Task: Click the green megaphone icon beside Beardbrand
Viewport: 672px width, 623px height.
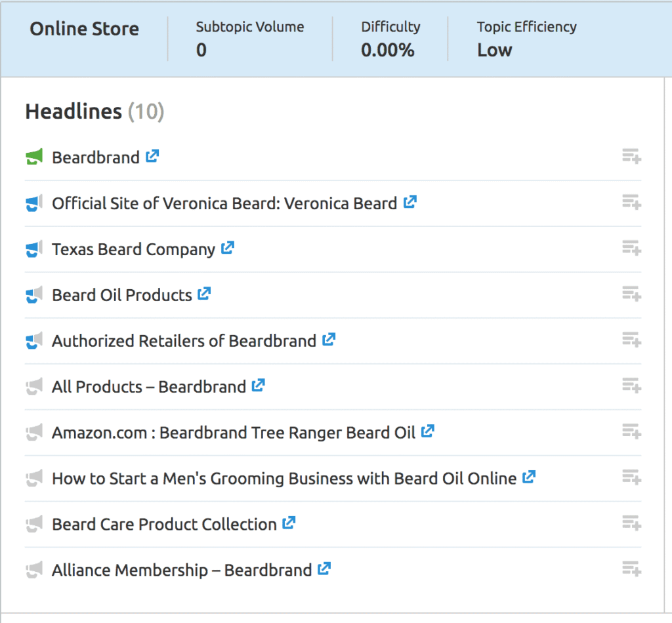Action: (x=34, y=157)
